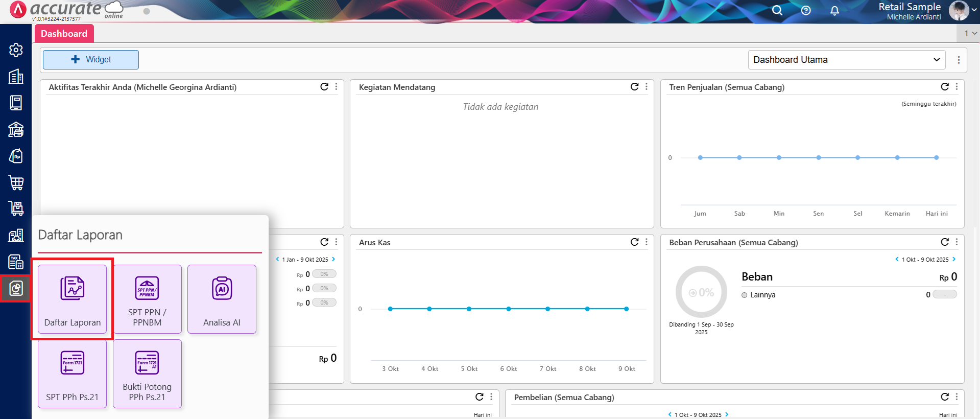Open the help question mark icon
Screen dimensions: 980x419
click(806, 10)
